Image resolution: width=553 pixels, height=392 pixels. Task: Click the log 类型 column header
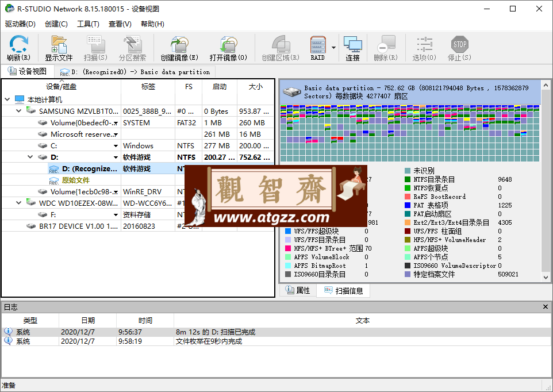[30, 320]
